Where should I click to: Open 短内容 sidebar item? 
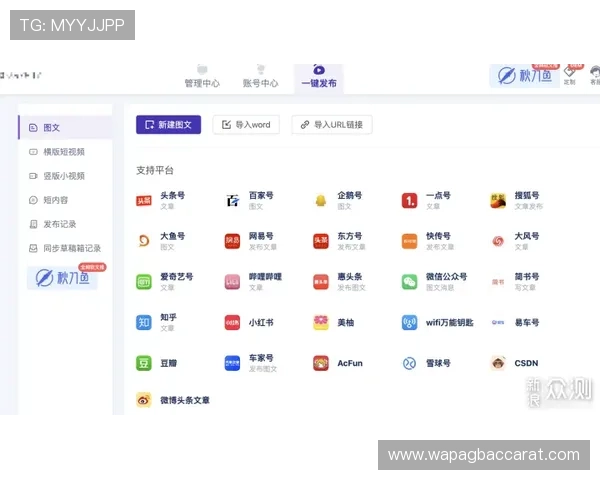click(66, 200)
